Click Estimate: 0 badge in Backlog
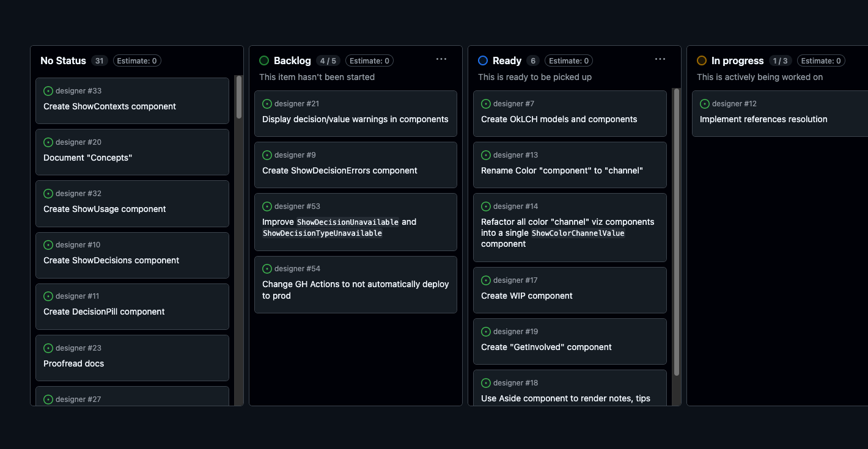 [369, 60]
